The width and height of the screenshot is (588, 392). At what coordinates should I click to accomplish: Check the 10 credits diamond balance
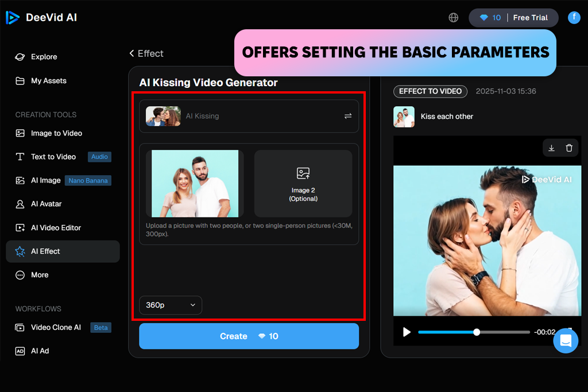(x=490, y=18)
